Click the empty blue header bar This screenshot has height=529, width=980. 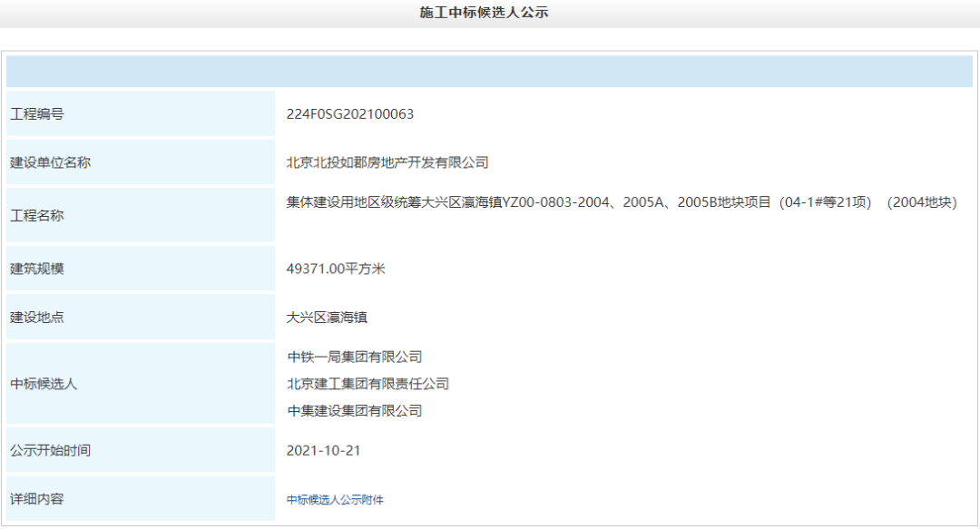pos(489,71)
